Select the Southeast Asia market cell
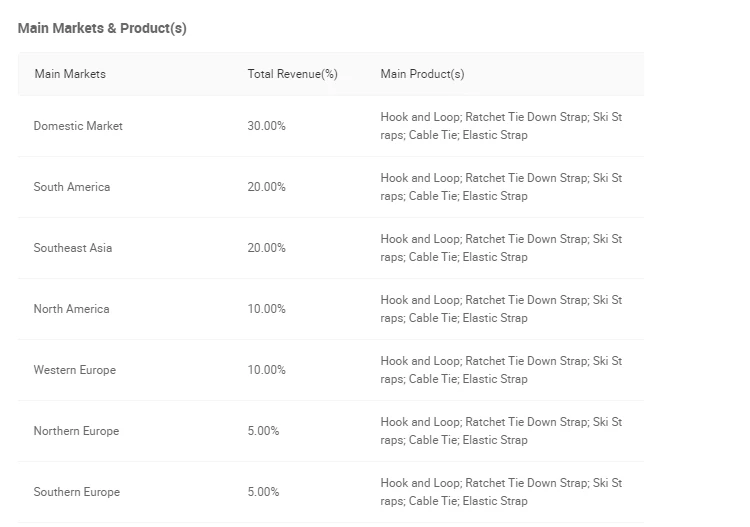 (x=73, y=248)
